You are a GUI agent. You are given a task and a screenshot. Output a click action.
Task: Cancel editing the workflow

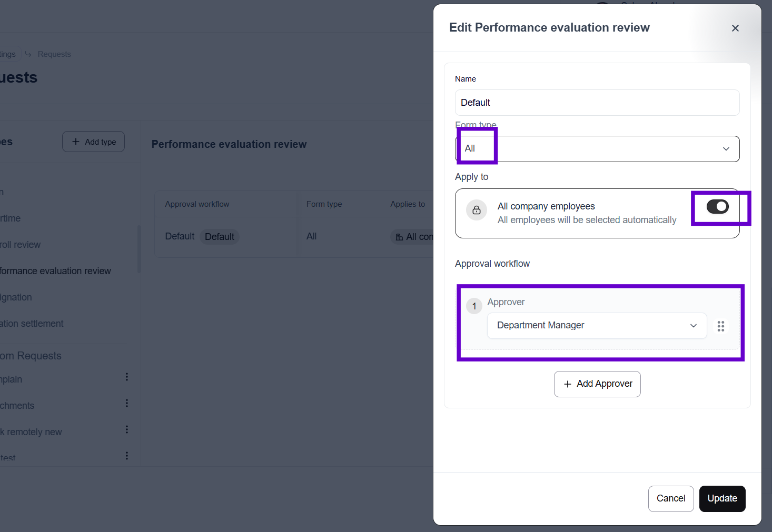tap(670, 498)
